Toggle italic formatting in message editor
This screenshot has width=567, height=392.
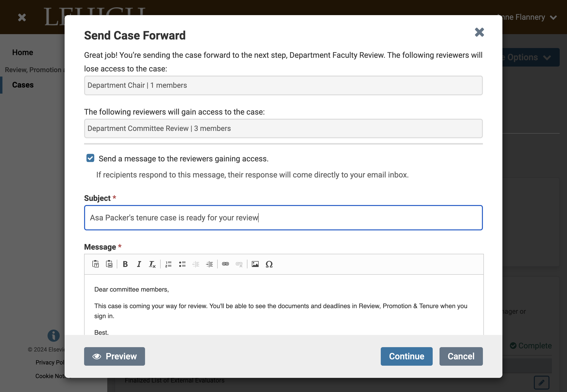coord(139,264)
